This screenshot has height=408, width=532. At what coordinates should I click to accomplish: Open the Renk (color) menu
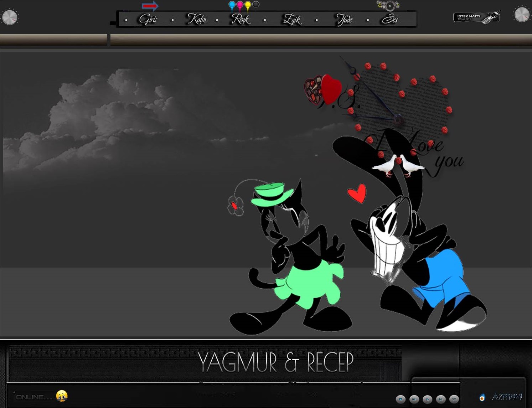click(241, 19)
